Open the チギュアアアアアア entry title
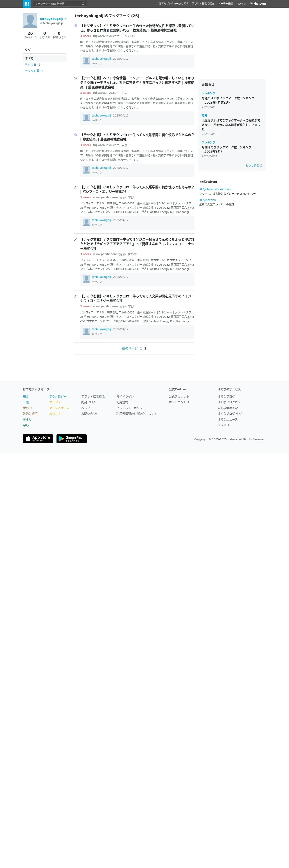This screenshot has height=868, width=289. point(137,244)
